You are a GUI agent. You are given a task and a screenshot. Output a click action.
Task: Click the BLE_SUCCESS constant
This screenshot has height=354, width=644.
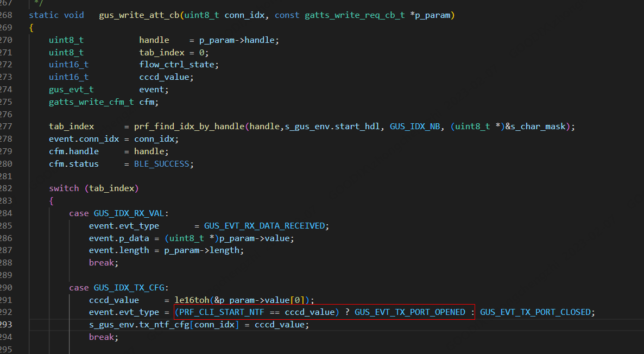[164, 164]
